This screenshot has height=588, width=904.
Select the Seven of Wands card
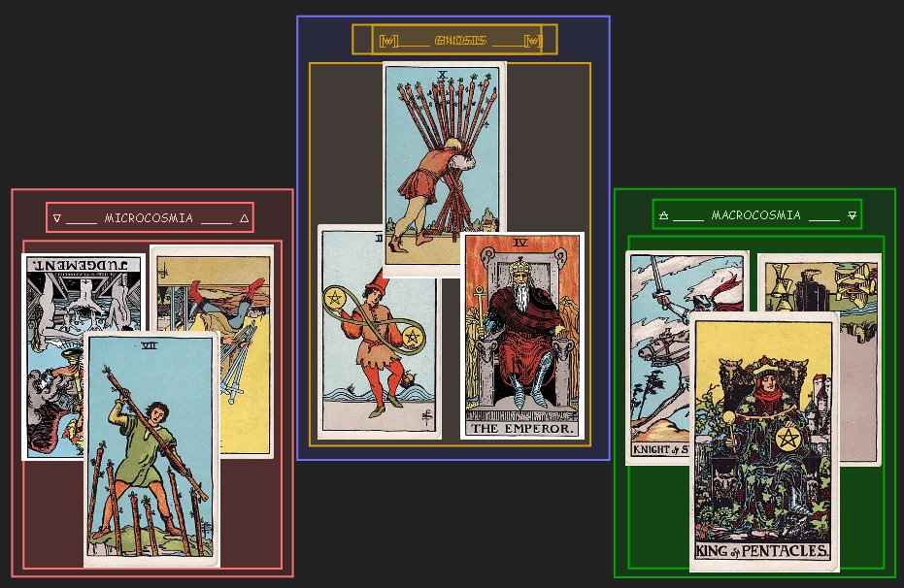pos(151,449)
